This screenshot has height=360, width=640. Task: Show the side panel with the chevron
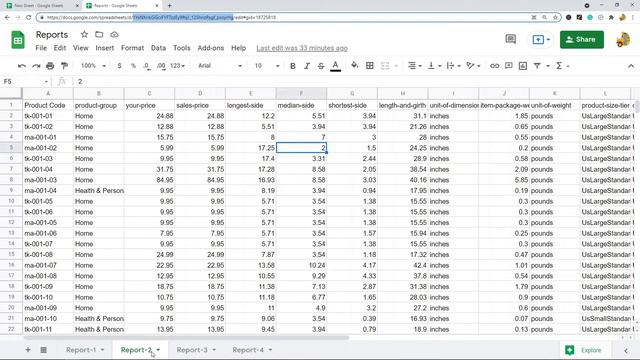point(626,350)
